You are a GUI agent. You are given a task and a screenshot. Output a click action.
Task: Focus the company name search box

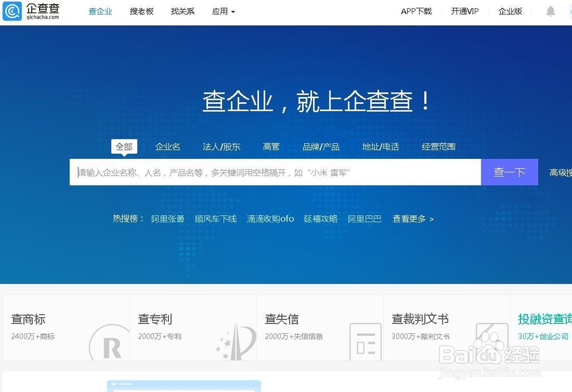tap(276, 172)
